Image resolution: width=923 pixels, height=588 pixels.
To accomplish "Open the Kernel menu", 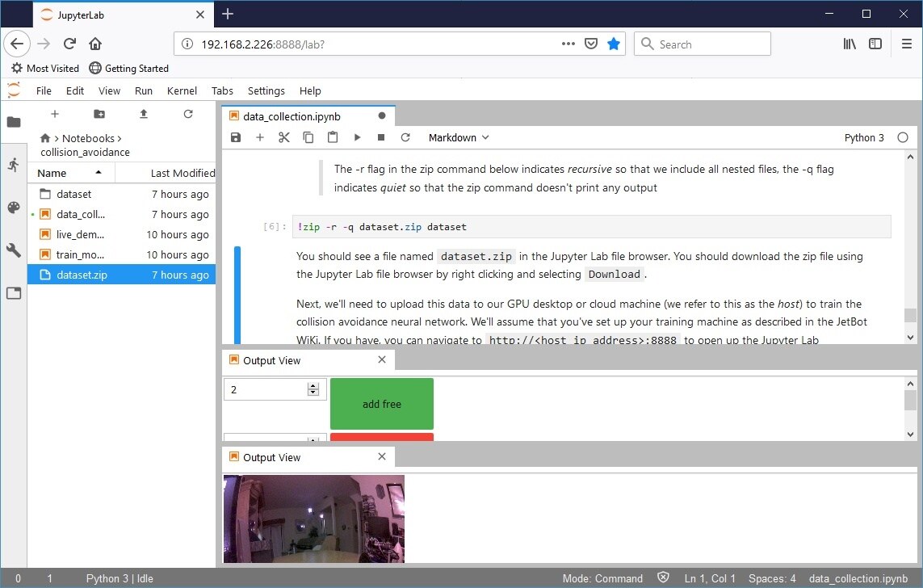I will (x=181, y=91).
